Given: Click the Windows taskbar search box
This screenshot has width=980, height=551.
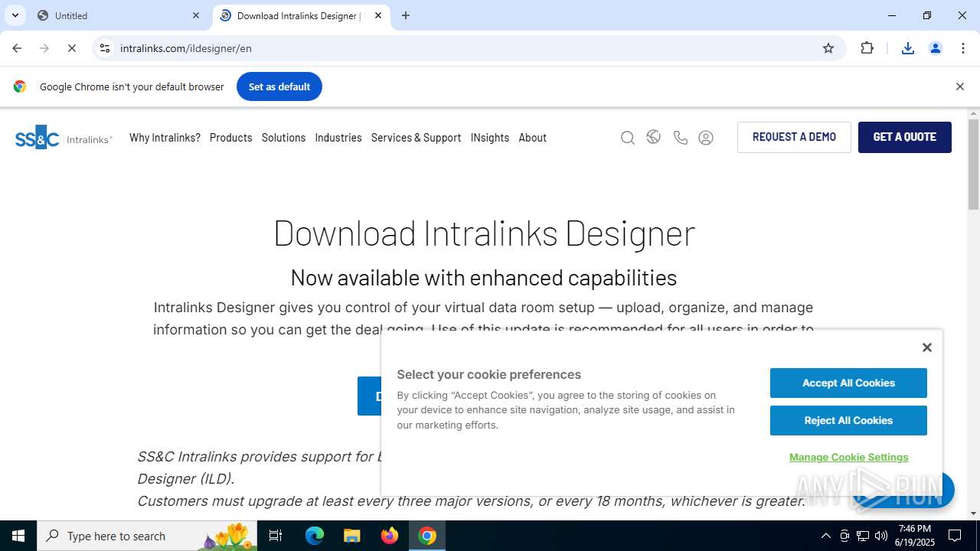Looking at the screenshot, I should [147, 536].
